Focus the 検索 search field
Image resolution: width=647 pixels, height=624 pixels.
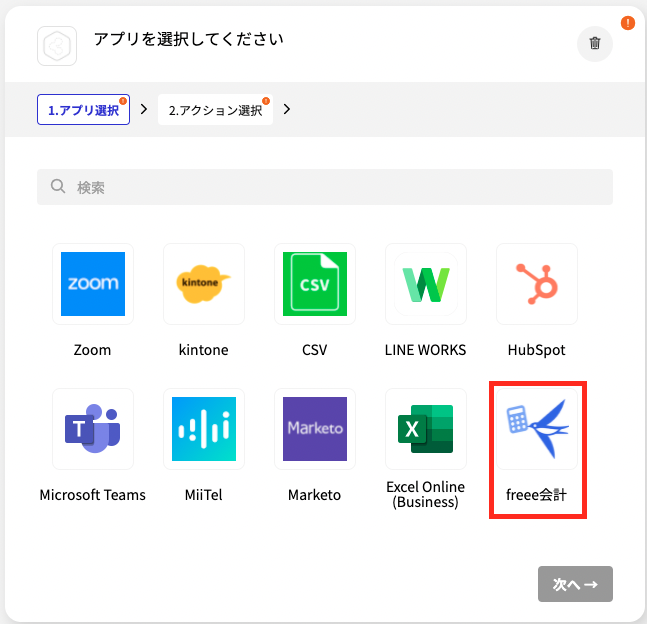tap(325, 187)
